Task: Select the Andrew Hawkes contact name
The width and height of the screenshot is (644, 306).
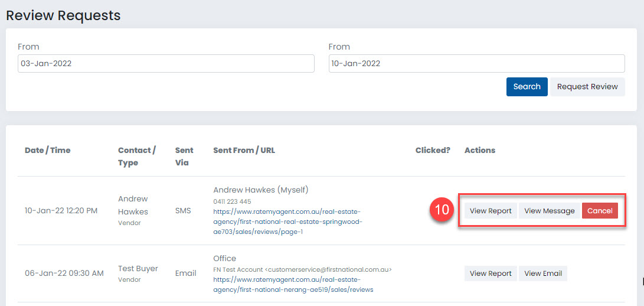Action: point(133,205)
